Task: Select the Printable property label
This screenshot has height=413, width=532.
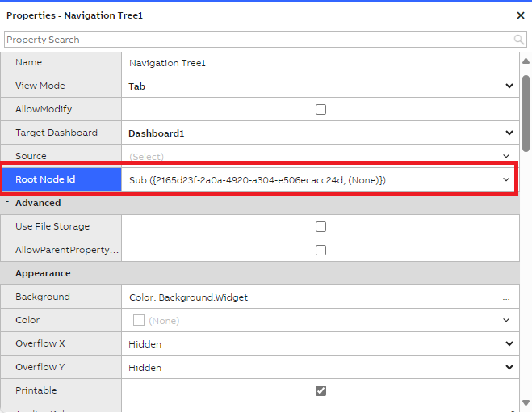Action: click(36, 390)
